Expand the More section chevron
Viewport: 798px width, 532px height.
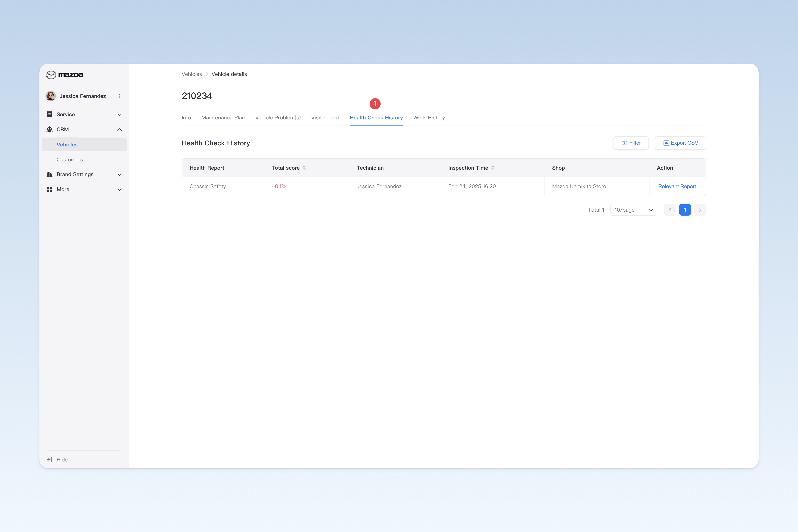119,189
